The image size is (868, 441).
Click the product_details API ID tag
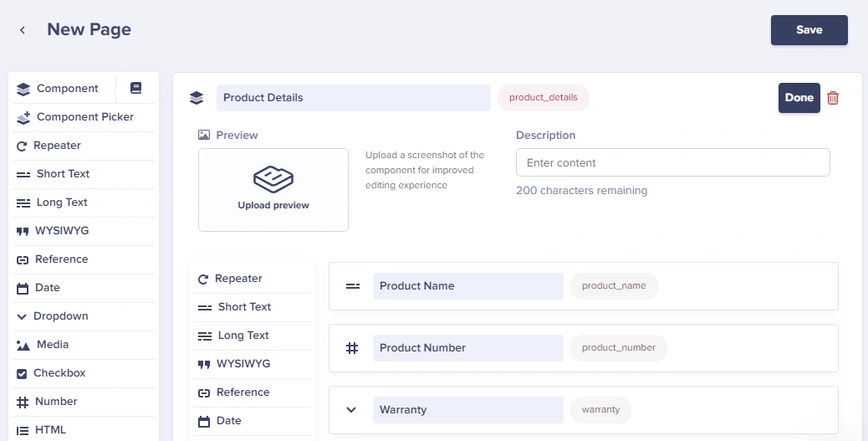[x=543, y=98]
